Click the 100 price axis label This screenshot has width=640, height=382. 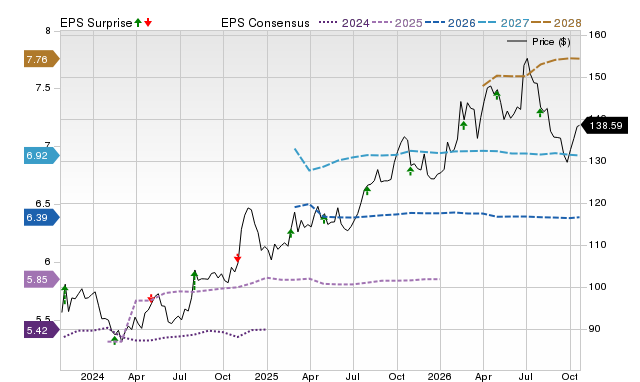[597, 287]
